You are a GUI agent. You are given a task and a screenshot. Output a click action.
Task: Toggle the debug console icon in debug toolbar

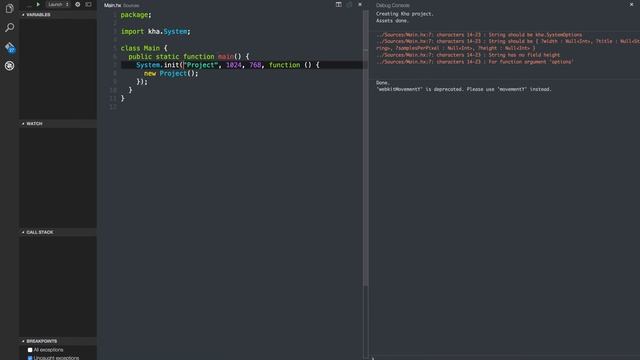click(89, 4)
